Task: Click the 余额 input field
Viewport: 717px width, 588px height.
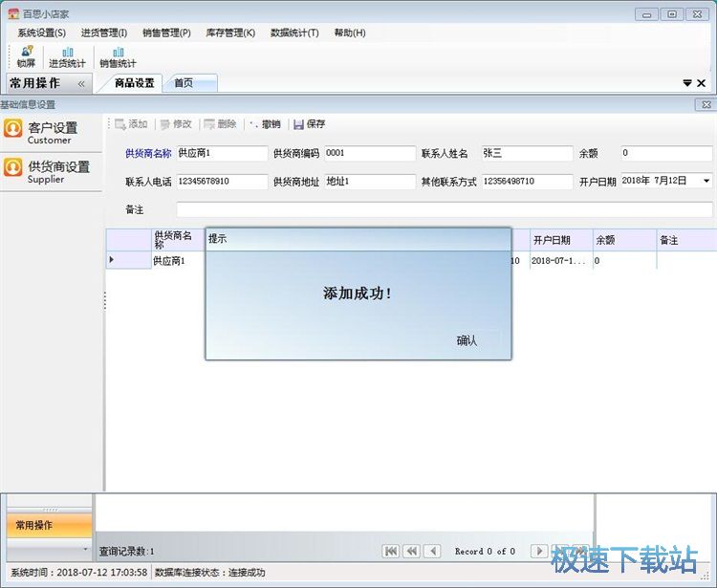Action: tap(666, 153)
